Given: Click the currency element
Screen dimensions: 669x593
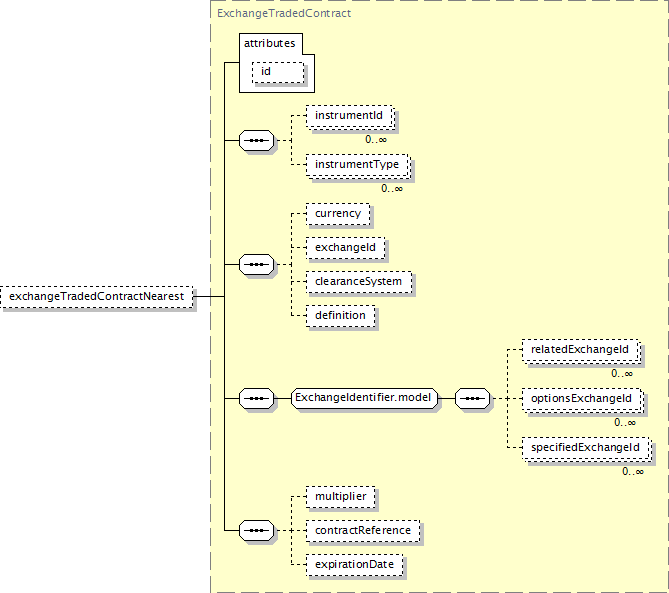Looking at the screenshot, I should pos(338,214).
